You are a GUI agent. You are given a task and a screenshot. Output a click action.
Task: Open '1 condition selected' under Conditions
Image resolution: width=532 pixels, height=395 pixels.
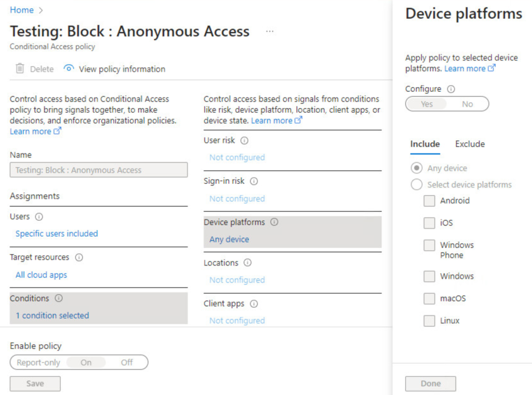tap(52, 316)
